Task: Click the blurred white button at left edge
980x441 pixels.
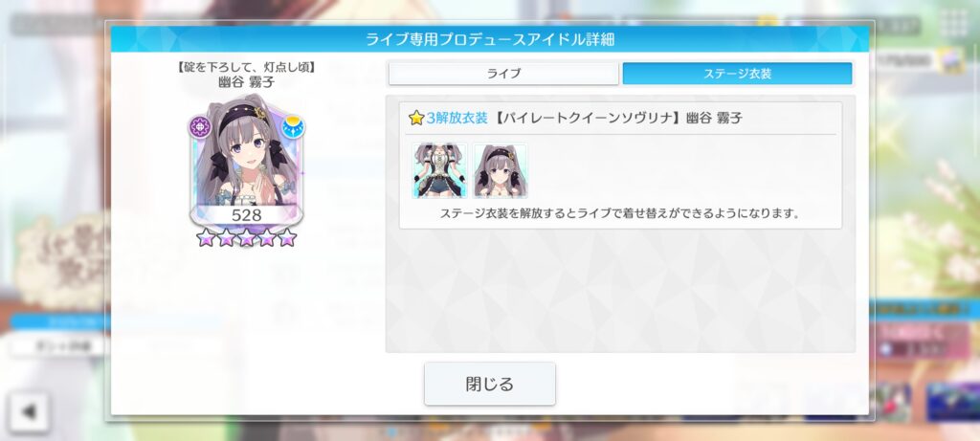Action: [x=58, y=346]
